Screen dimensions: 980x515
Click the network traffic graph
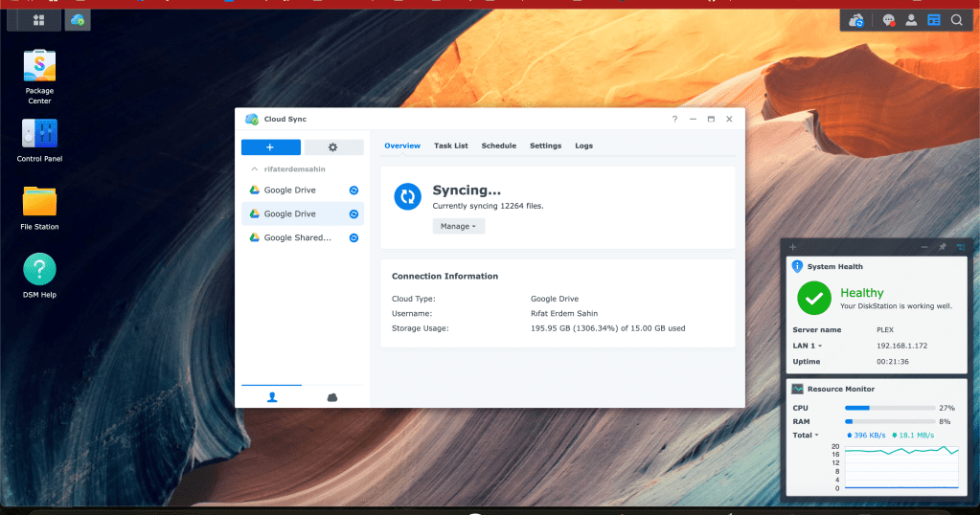[901, 467]
